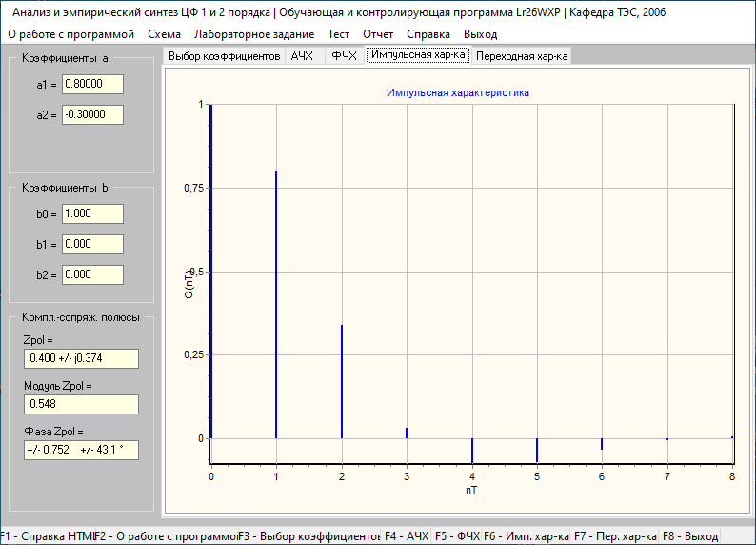The height and width of the screenshot is (545, 756).
Task: Click the 'G(nT)' y-axis label
Action: (x=189, y=285)
